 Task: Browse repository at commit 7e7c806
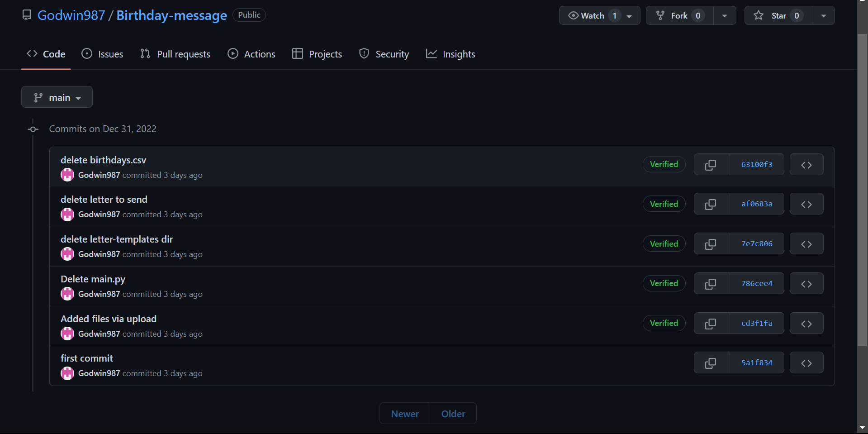pos(806,244)
